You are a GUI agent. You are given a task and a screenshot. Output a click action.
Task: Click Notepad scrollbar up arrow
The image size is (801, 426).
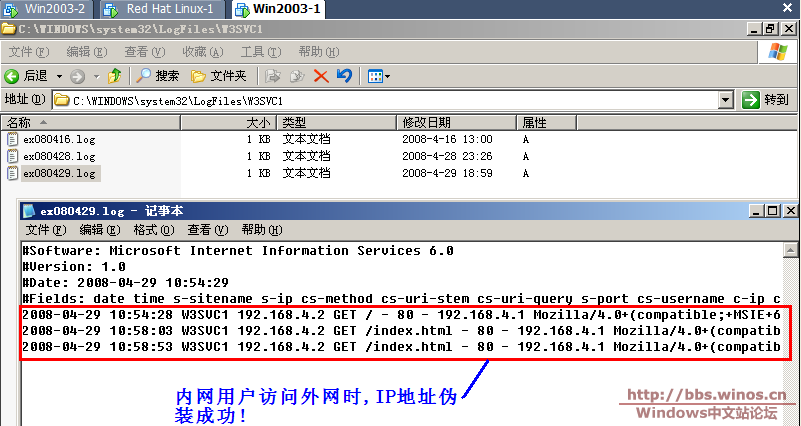pyautogui.click(x=790, y=250)
